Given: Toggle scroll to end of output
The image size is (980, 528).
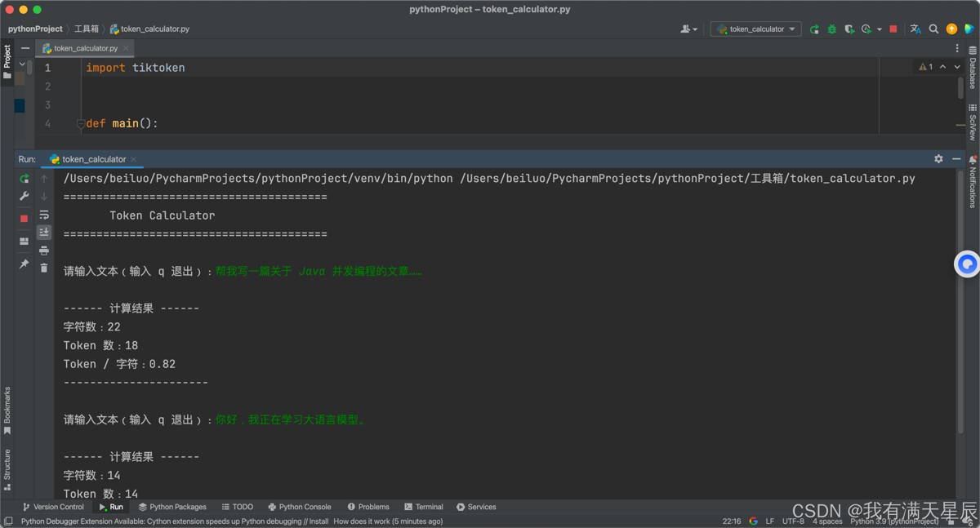Looking at the screenshot, I should (x=44, y=233).
